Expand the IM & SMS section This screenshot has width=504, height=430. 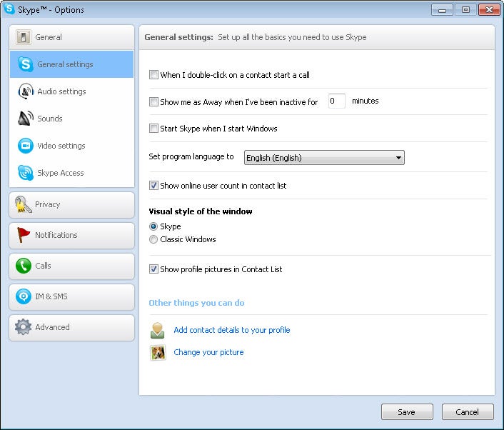point(71,296)
